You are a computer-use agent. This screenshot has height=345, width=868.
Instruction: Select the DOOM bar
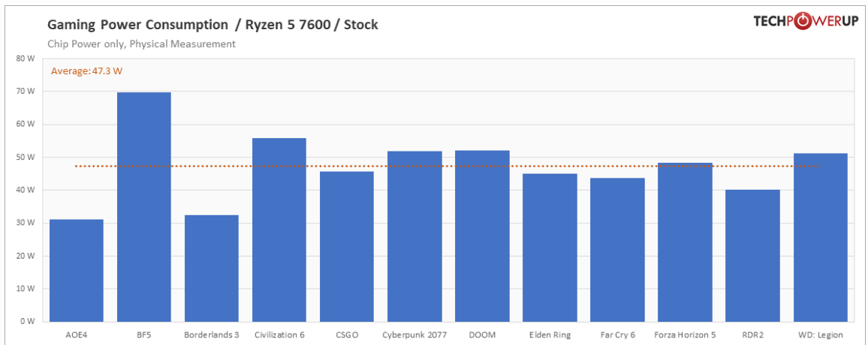point(482,235)
